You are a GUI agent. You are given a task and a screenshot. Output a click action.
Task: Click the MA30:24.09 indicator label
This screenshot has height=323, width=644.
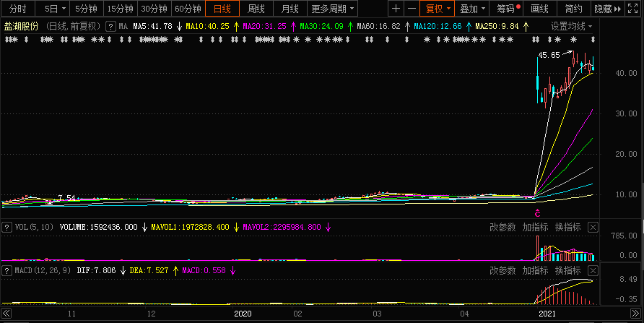(x=321, y=26)
